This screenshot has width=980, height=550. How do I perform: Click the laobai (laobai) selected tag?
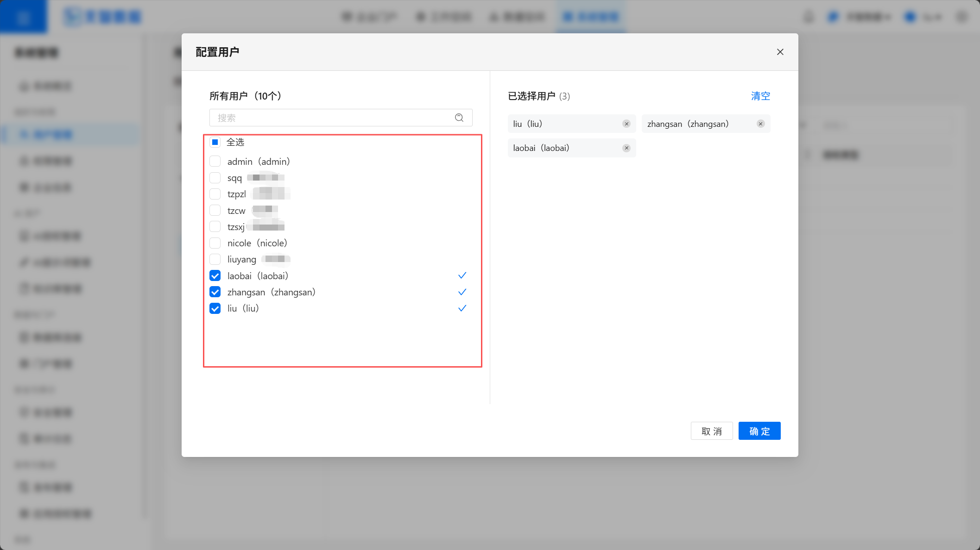(x=572, y=148)
